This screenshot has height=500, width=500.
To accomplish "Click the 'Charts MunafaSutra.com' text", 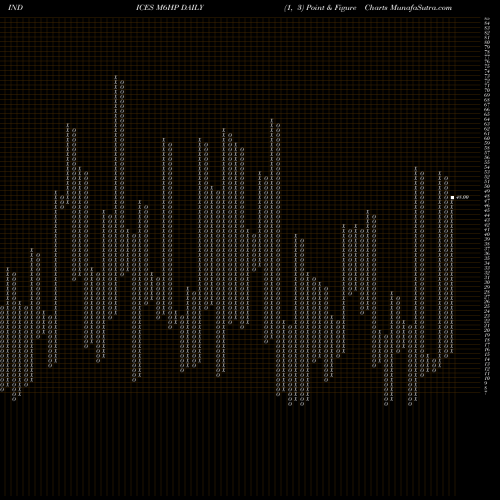I will pyautogui.click(x=408, y=8).
